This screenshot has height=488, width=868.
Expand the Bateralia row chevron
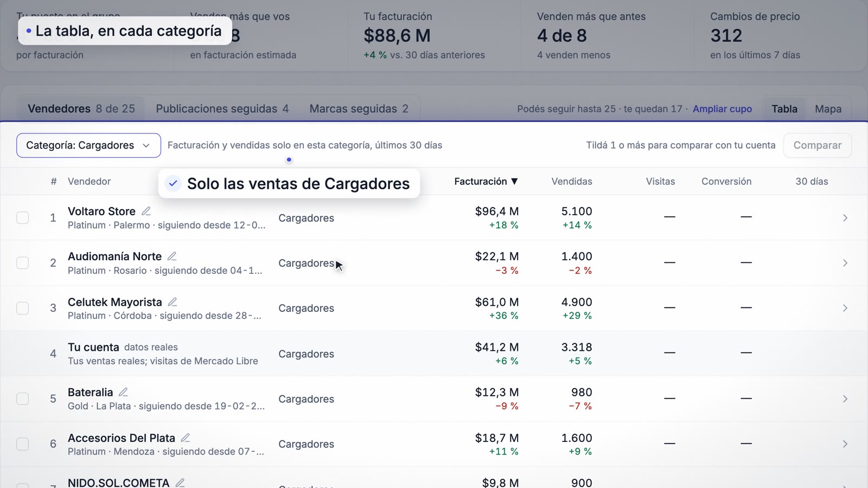pyautogui.click(x=845, y=399)
